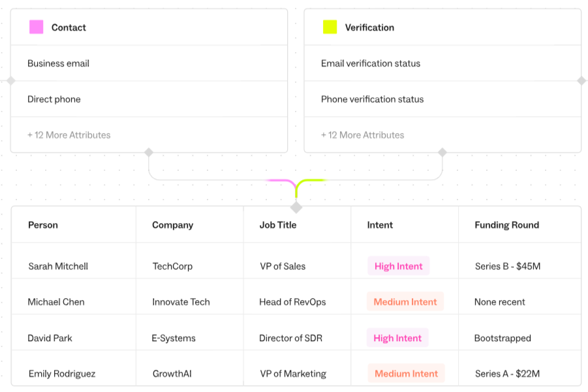
Task: Click the diamond handle on the Verification card's right edge
Action: tap(581, 81)
